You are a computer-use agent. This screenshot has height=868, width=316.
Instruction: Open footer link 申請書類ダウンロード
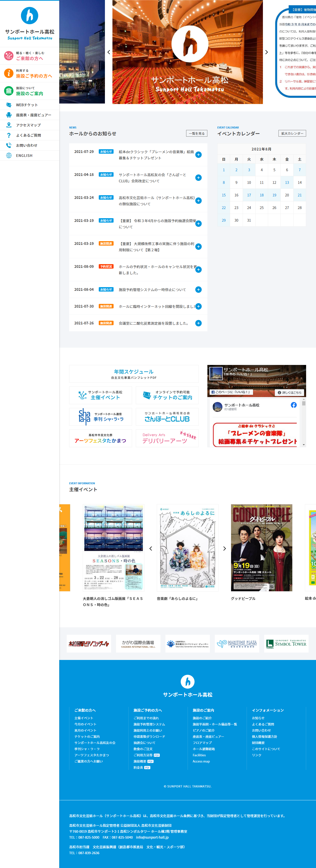pyautogui.click(x=149, y=737)
